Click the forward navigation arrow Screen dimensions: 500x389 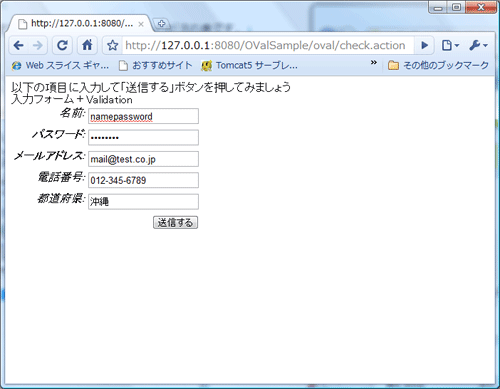(37, 45)
